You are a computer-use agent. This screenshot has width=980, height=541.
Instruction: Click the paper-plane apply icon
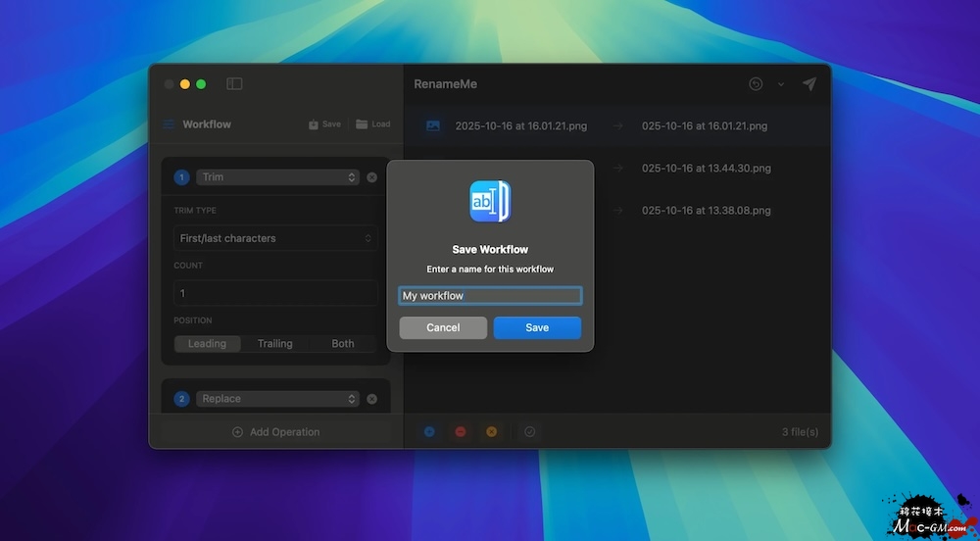click(x=808, y=84)
